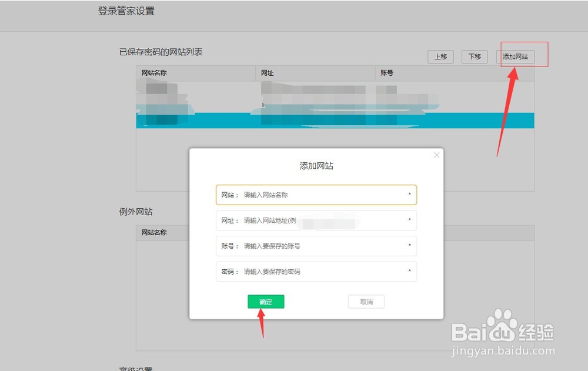The height and width of the screenshot is (371, 588).
Task: Click the 下移 button to move entry down
Action: point(474,56)
